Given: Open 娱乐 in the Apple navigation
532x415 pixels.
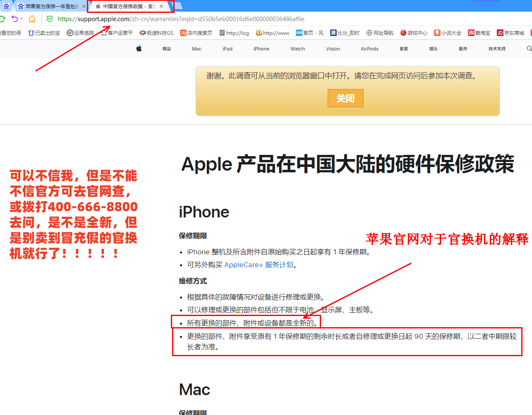Looking at the screenshot, I should point(434,49).
